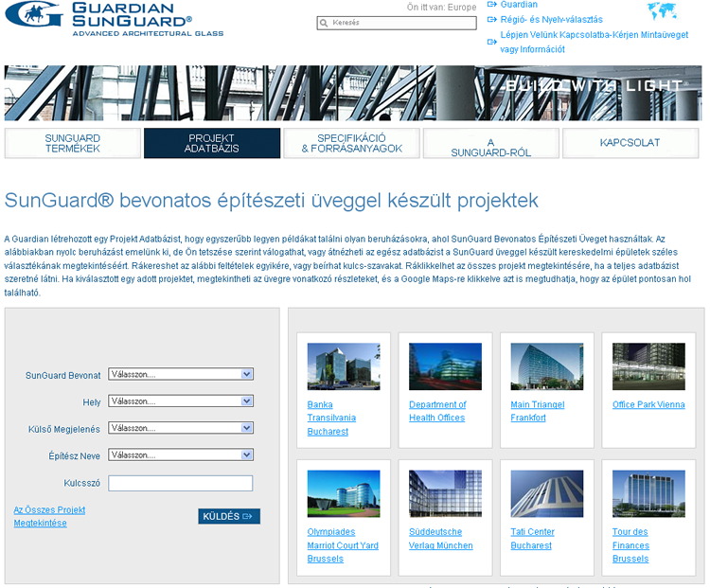Screen dimensions: 710x588
Task: Click the Keresés search box
Action: pos(397,23)
